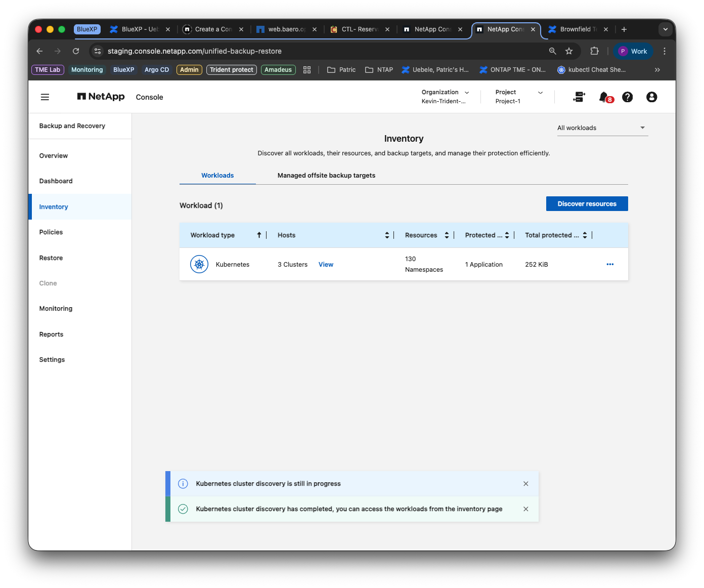Click the help question mark icon
Image resolution: width=704 pixels, height=588 pixels.
(628, 97)
